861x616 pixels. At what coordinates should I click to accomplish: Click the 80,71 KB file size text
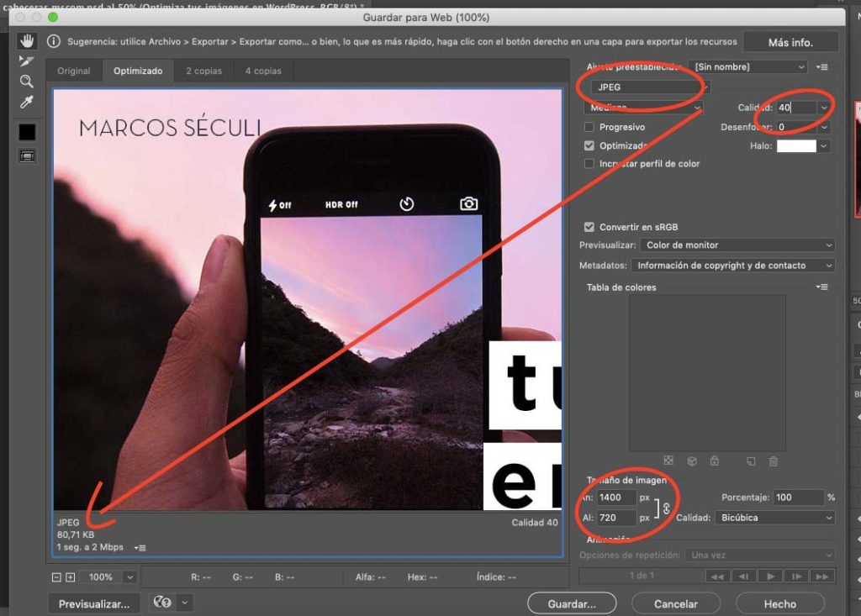76,534
